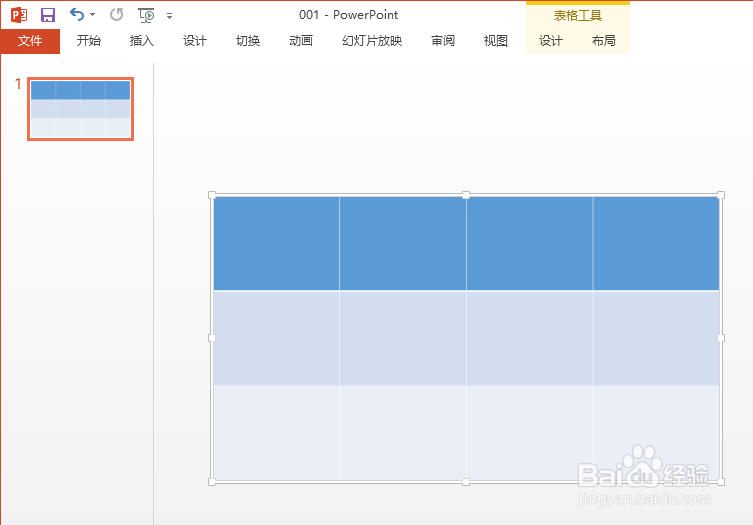Click the second-row, second-column table cell
Image resolution: width=753 pixels, height=525 pixels.
point(402,338)
